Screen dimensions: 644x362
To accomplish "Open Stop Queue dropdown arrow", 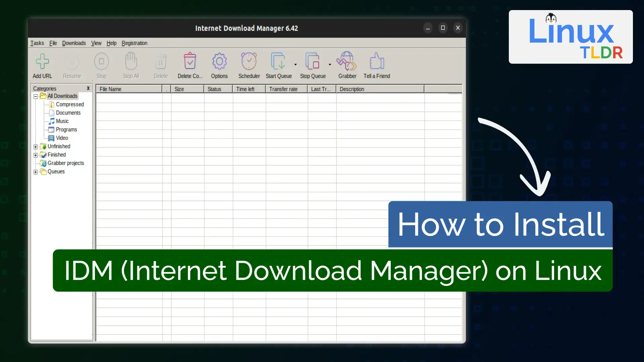I will tap(330, 64).
